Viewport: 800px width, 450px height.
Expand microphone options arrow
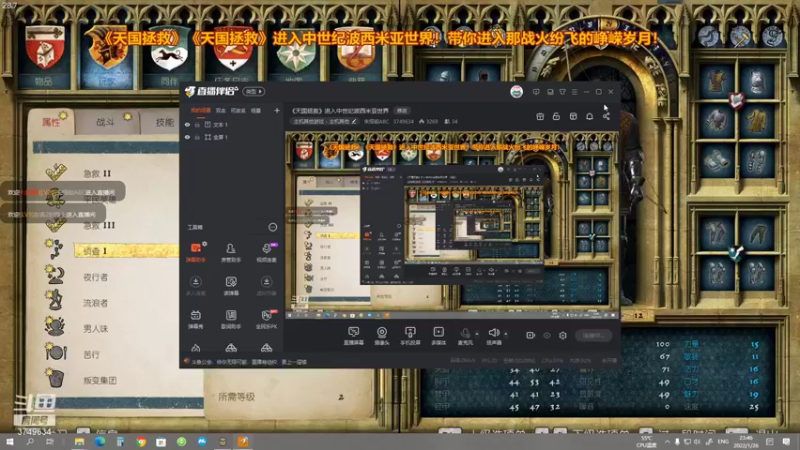(x=477, y=334)
